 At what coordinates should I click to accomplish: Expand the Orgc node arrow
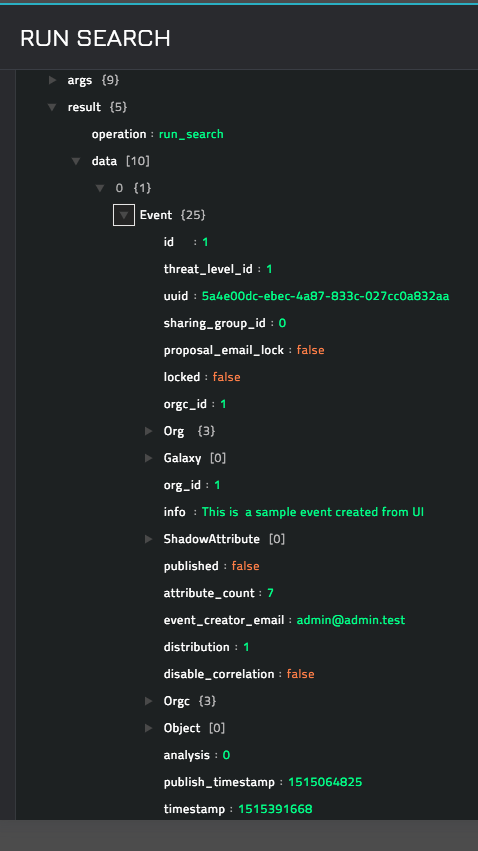pyautogui.click(x=149, y=701)
